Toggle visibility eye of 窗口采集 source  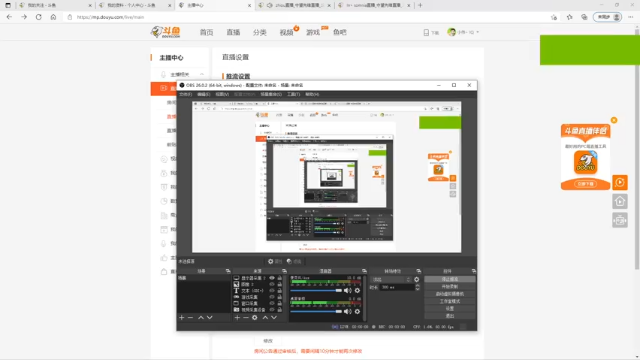coord(272,303)
